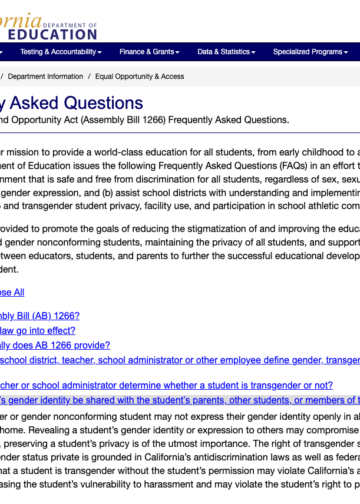The image size is (360, 504).
Task: Expand the Finance & Grants dropdown
Action: 149,52
